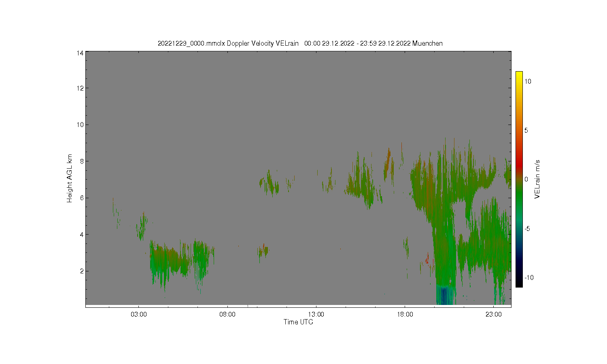Click the 'Time UTC' x-axis label
The width and height of the screenshot is (607, 364).
[298, 322]
